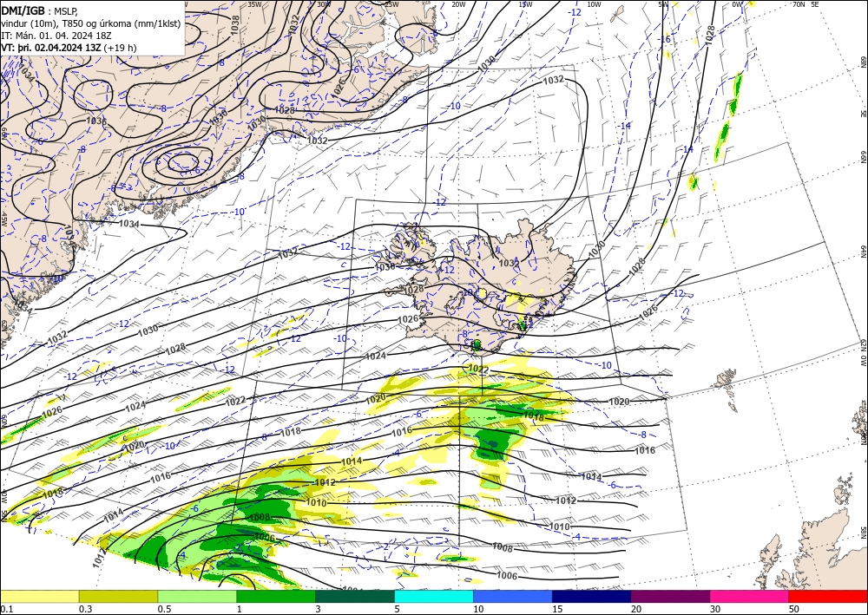This screenshot has height=615, width=868.
Task: Click the '30' legend value label
Action: 715,609
